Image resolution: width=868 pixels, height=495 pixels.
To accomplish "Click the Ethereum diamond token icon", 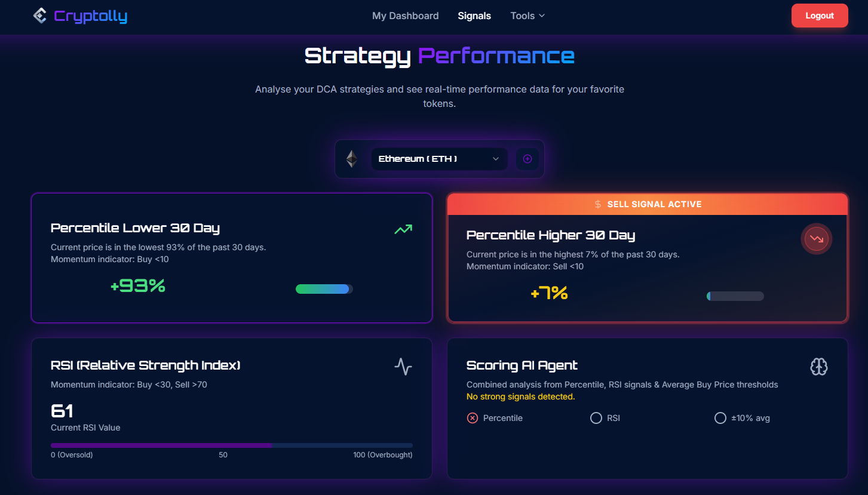I will click(x=352, y=159).
